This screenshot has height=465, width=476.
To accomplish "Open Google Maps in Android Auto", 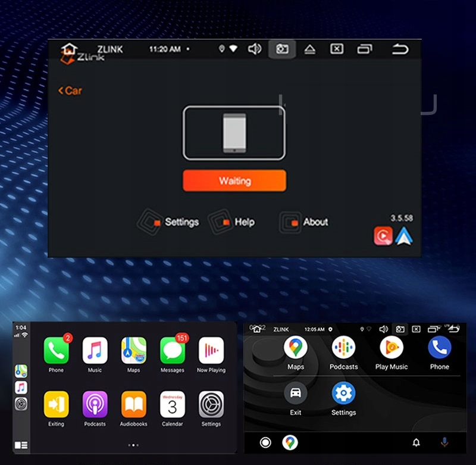I will [x=296, y=347].
